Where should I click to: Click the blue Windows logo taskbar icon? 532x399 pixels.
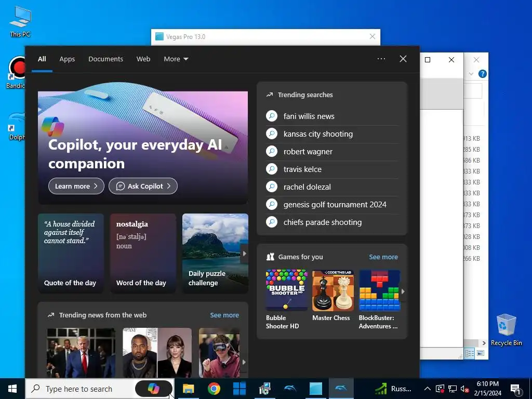point(239,389)
